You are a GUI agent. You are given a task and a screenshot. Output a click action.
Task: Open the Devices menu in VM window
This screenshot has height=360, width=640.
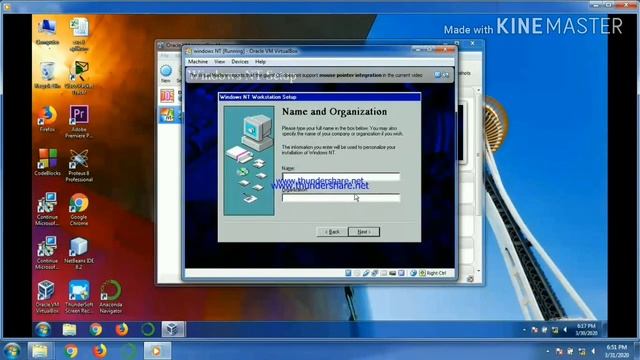point(240,62)
